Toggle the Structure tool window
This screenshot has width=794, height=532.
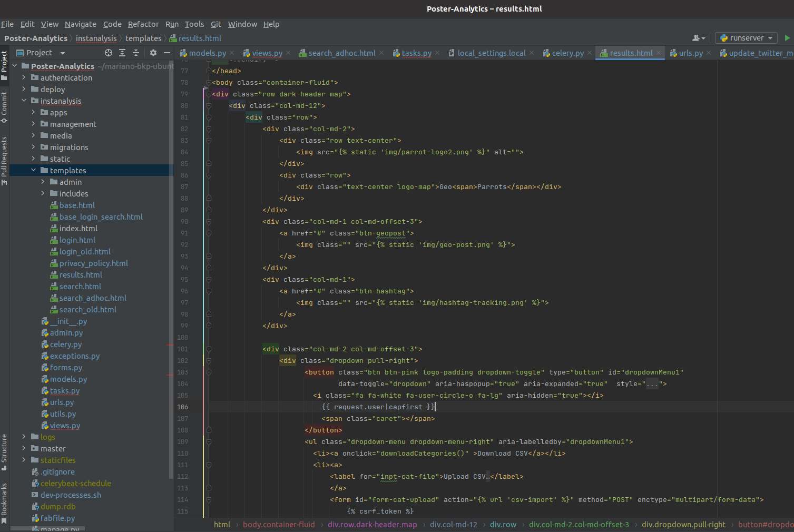pyautogui.click(x=4, y=451)
